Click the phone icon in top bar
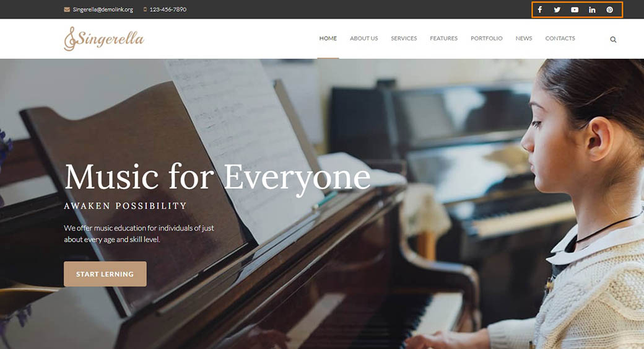This screenshot has width=644, height=349. point(145,9)
